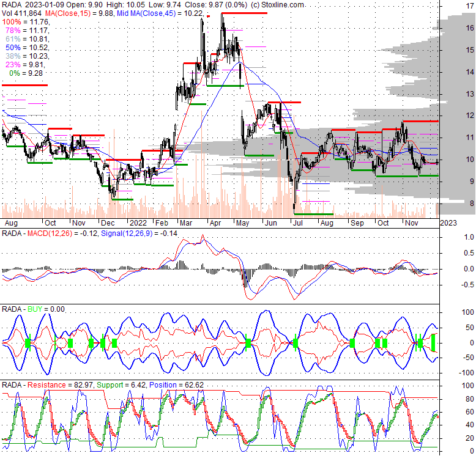
Task: Click the Feb month label on the time axis
Action: (162, 223)
